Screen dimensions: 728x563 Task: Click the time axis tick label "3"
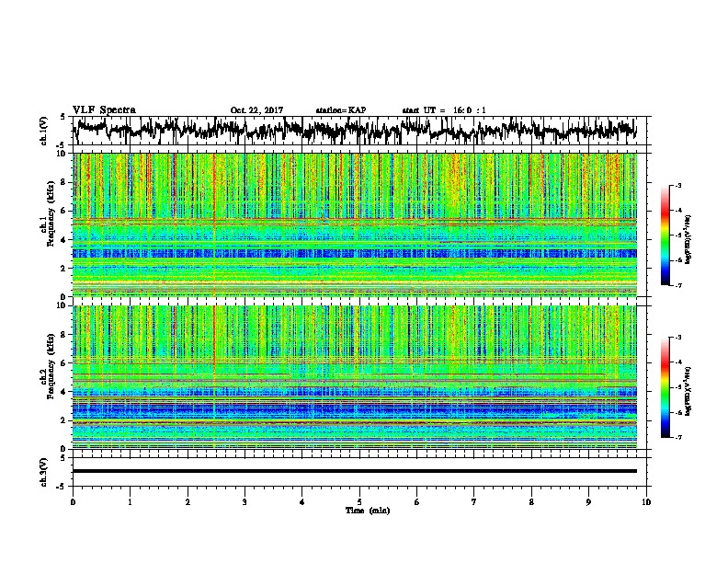[245, 502]
